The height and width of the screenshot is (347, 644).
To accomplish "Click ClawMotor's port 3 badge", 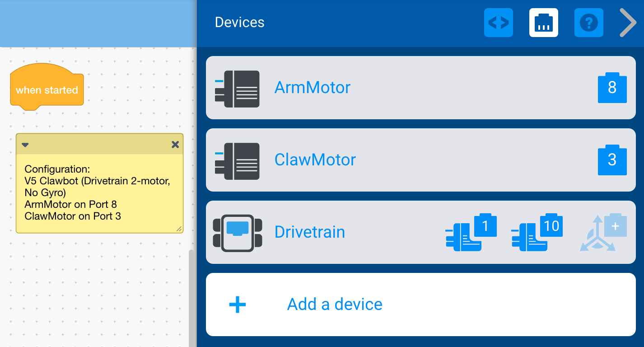I will [x=612, y=160].
